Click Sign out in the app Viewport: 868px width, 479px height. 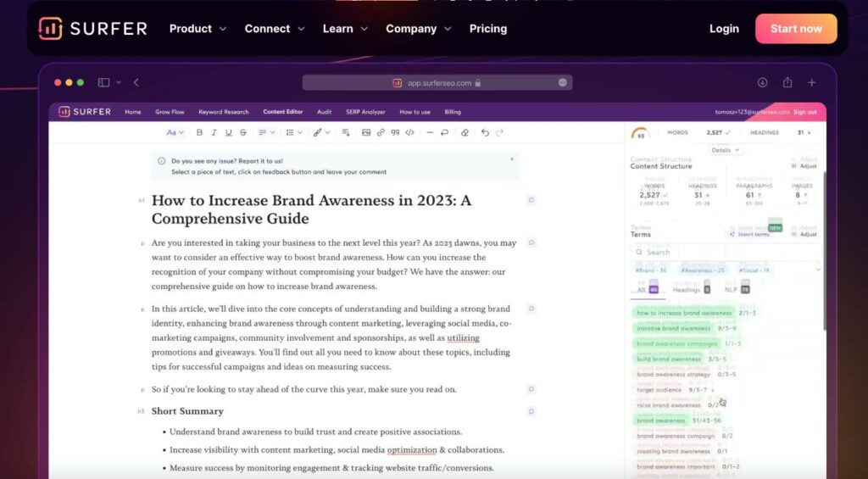pyautogui.click(x=805, y=112)
